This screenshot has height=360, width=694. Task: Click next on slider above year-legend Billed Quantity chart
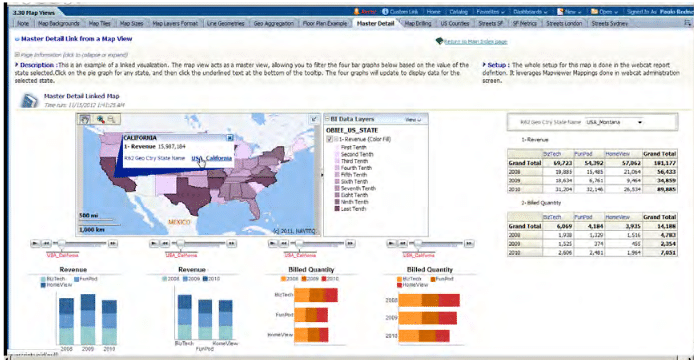point(351,244)
